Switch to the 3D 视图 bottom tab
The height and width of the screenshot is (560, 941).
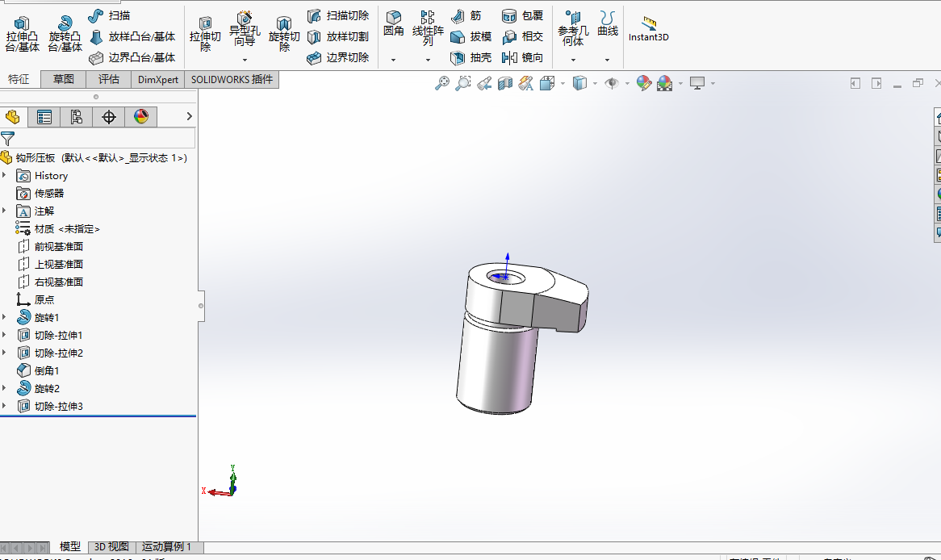pyautogui.click(x=111, y=547)
